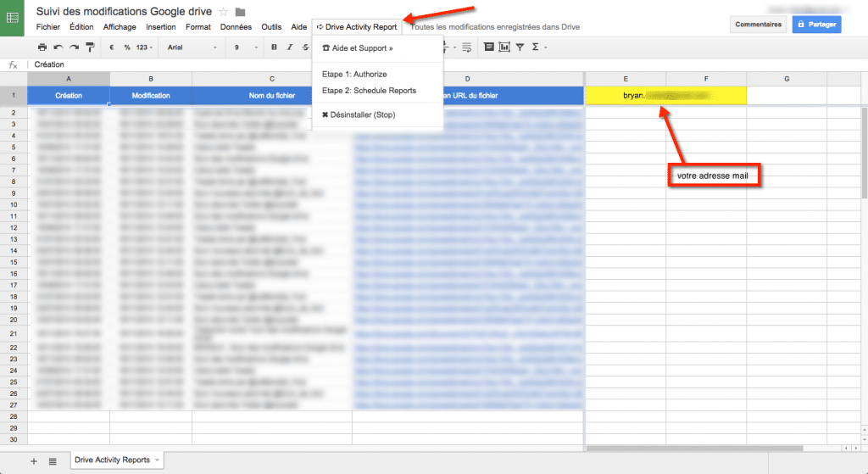Close the Drive Activity Report menu
The width and height of the screenshot is (868, 474).
[357, 26]
